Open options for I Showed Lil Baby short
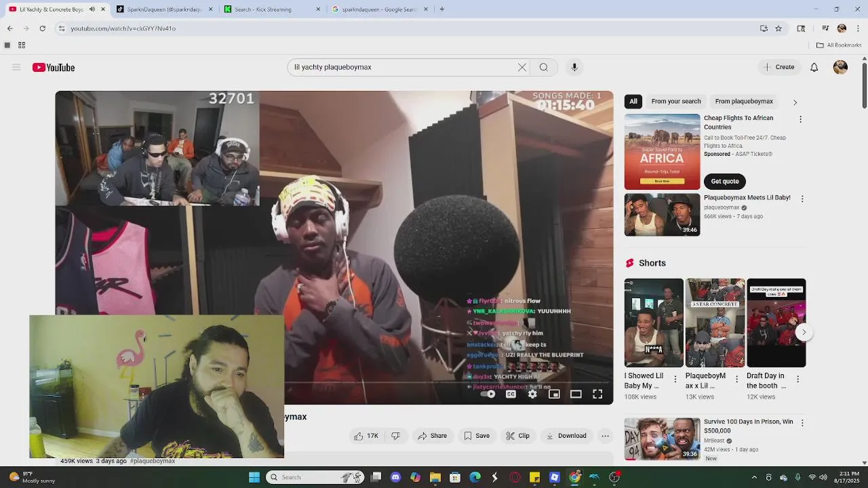868x488 pixels. pyautogui.click(x=675, y=380)
